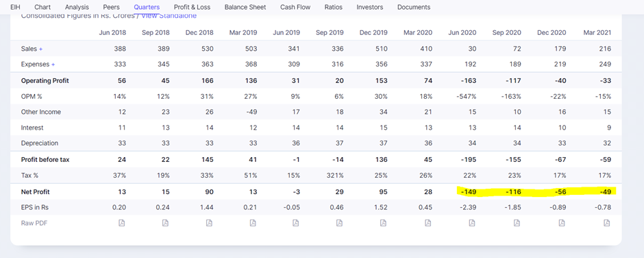The height and width of the screenshot is (258, 644).
Task: Click Sales value 30 for Jun 2020
Action: point(472,49)
